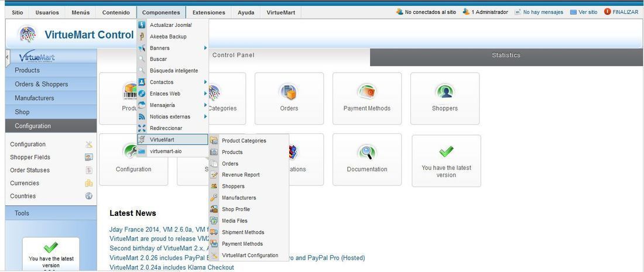644x272 pixels.
Task: Select Búsqueda inteligente menu entry
Action: 173,71
